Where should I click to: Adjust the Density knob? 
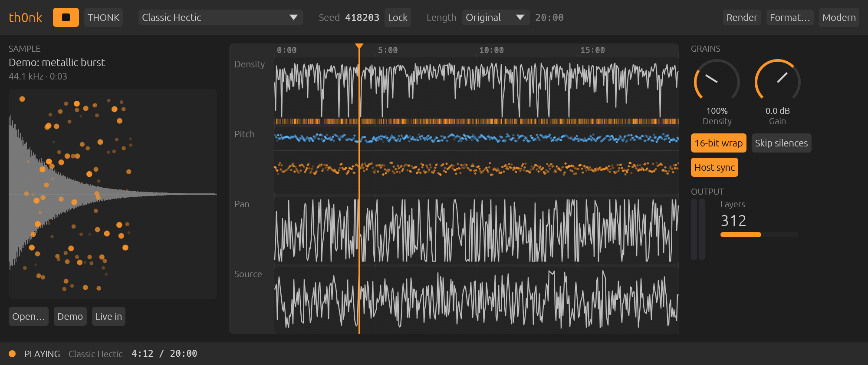coord(717,82)
